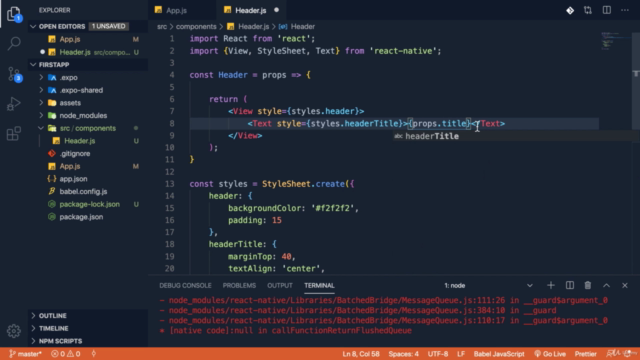This screenshot has width=640, height=360.
Task: Open the app.json file
Action: point(88,178)
